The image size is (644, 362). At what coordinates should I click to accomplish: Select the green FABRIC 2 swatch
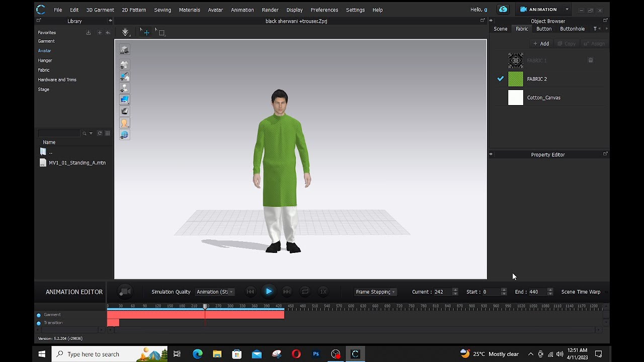516,79
